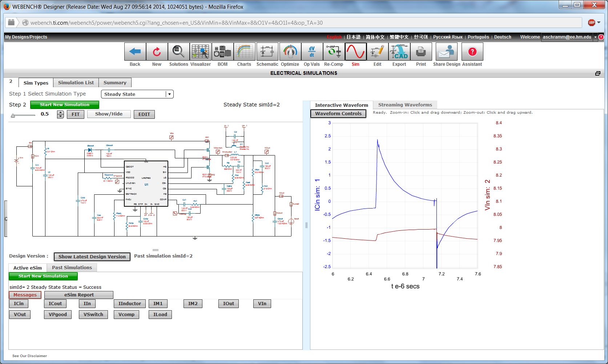This screenshot has width=608, height=364.
Task: Open My Designs/Projects link
Action: click(26, 37)
